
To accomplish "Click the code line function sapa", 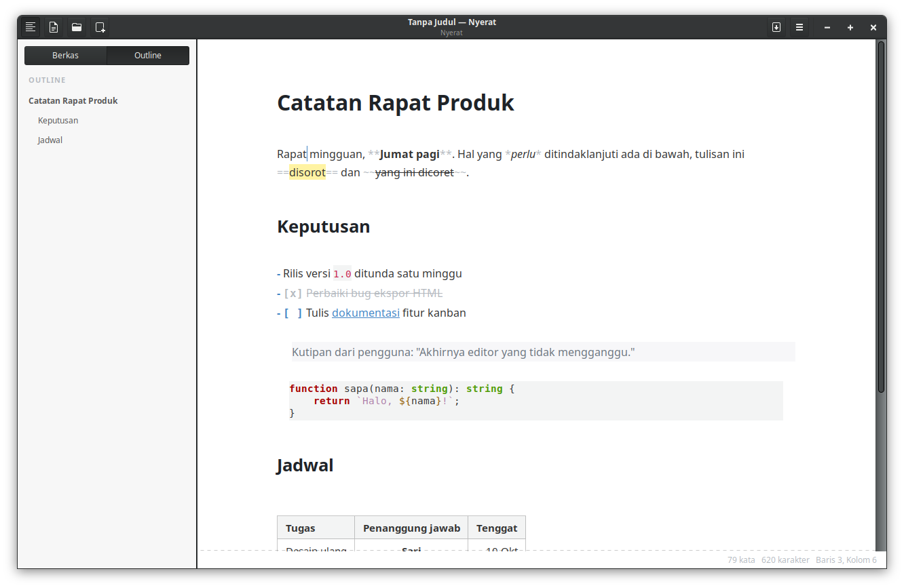I will pos(402,389).
